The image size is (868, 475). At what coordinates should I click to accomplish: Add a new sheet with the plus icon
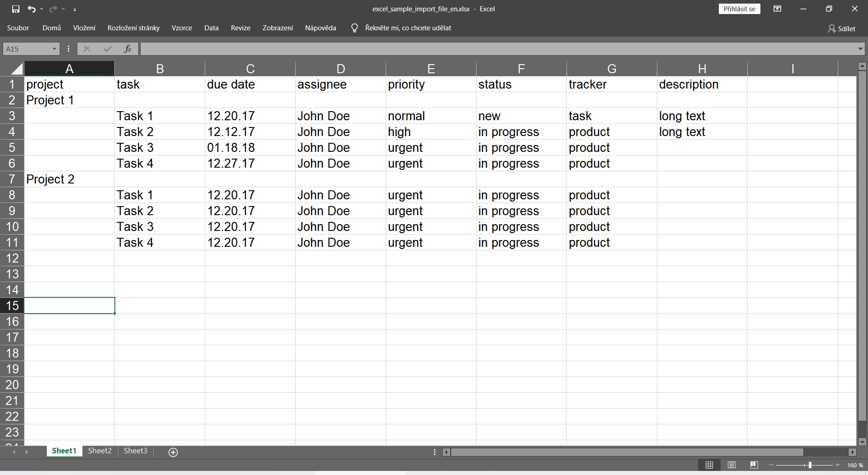(173, 452)
